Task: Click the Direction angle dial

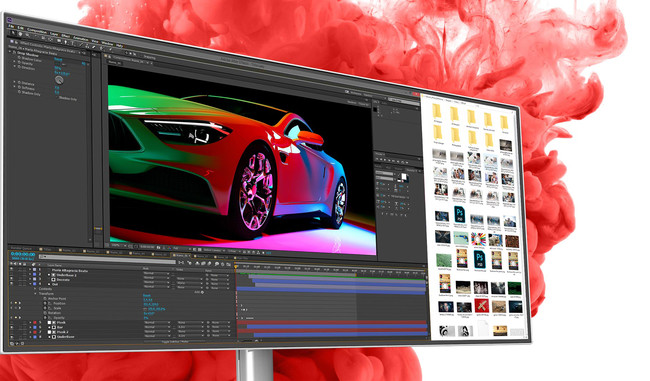Action: pos(59,80)
